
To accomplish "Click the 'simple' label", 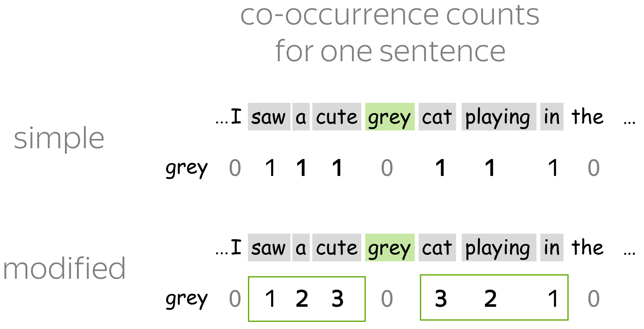I will pos(59,139).
